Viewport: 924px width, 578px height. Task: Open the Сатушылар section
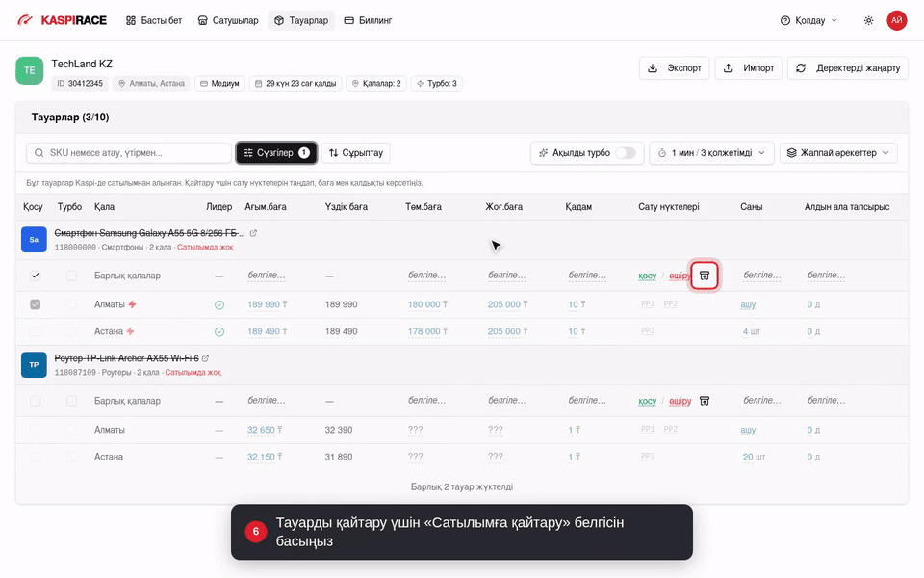tap(228, 20)
